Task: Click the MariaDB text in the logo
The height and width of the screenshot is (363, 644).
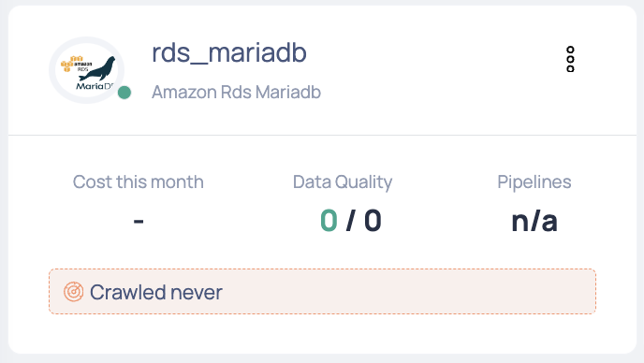Action: coord(95,86)
